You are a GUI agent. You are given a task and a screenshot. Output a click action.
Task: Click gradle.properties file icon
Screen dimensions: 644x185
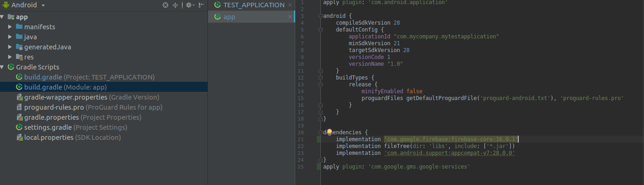coord(19,117)
